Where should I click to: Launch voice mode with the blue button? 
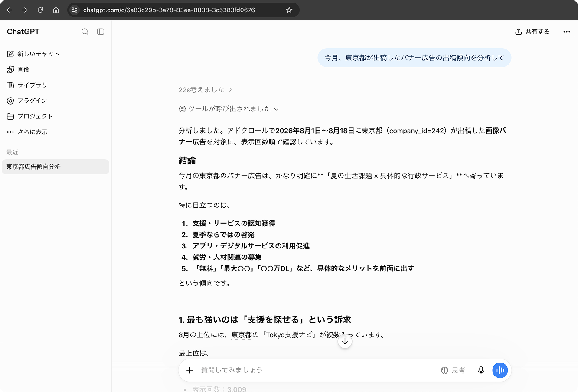500,370
